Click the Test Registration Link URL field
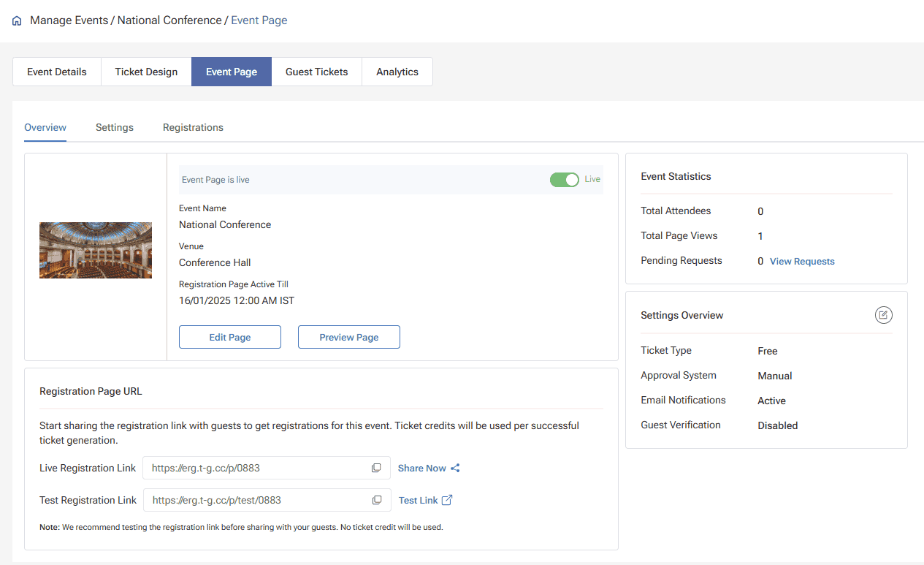The width and height of the screenshot is (924, 565). (x=267, y=500)
